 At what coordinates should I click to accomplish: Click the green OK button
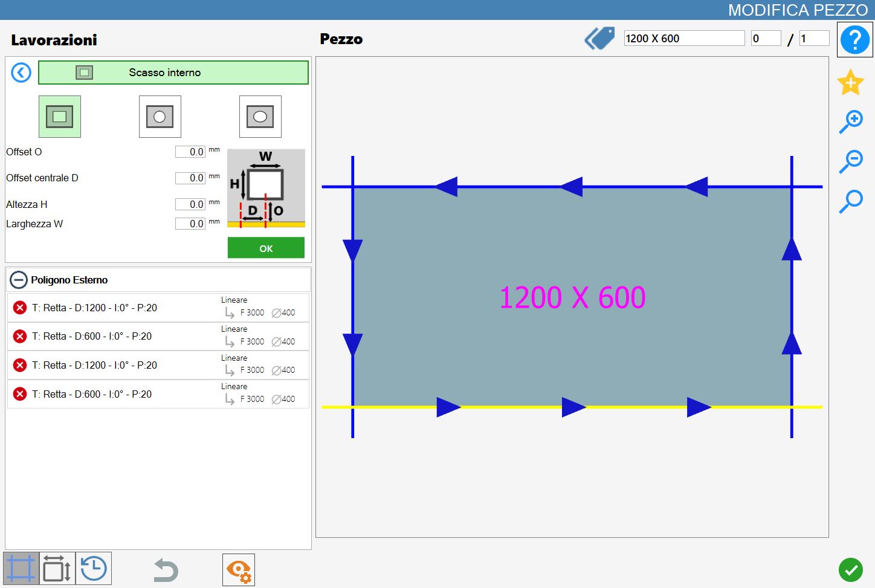pyautogui.click(x=266, y=248)
